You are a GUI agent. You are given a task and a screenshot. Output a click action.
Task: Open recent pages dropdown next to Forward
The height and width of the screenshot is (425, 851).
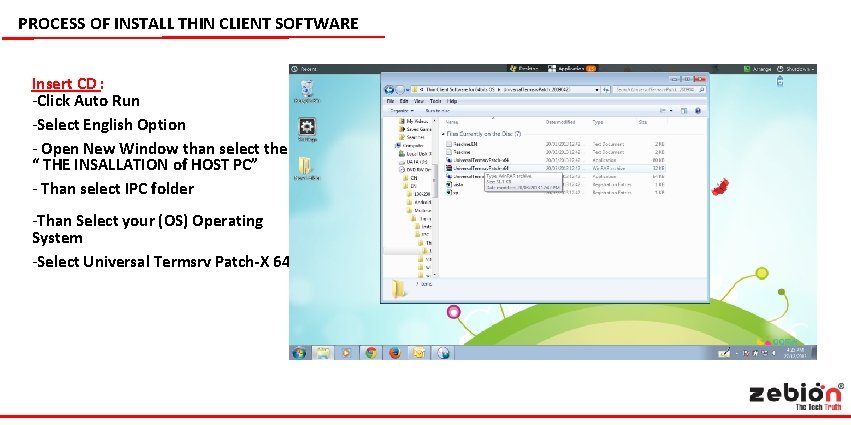[x=408, y=90]
